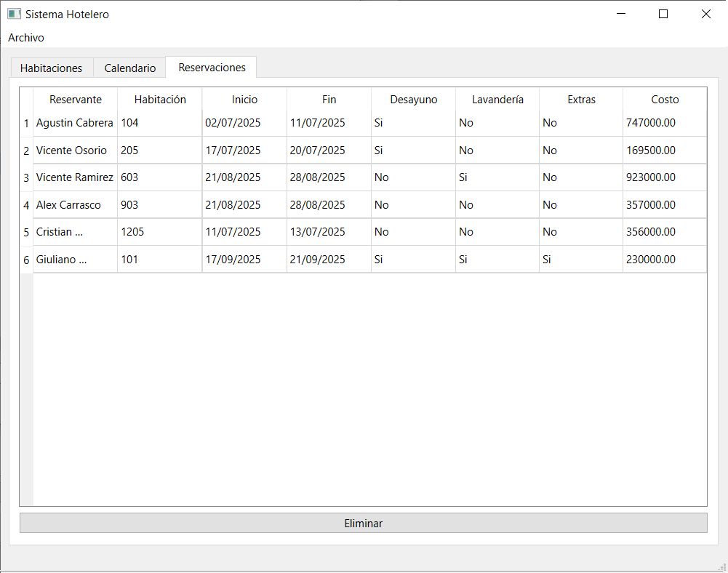Click the Habitación column header

coord(160,100)
